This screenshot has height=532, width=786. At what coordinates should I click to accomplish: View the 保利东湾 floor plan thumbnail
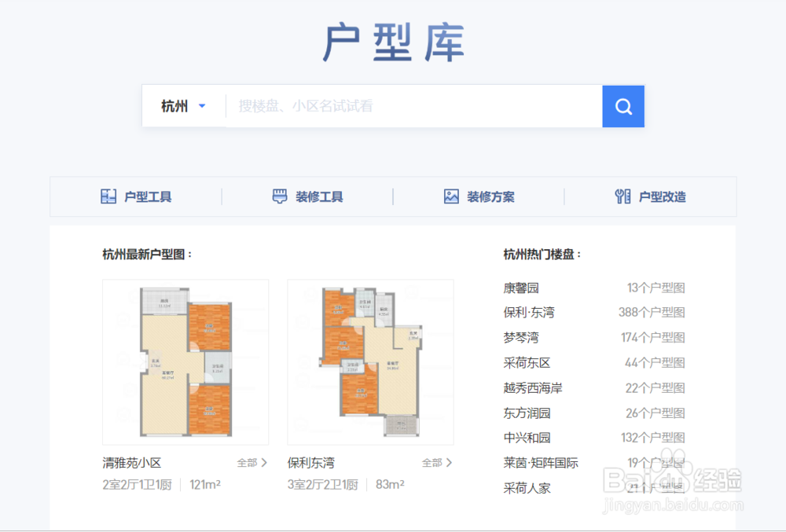369,361
